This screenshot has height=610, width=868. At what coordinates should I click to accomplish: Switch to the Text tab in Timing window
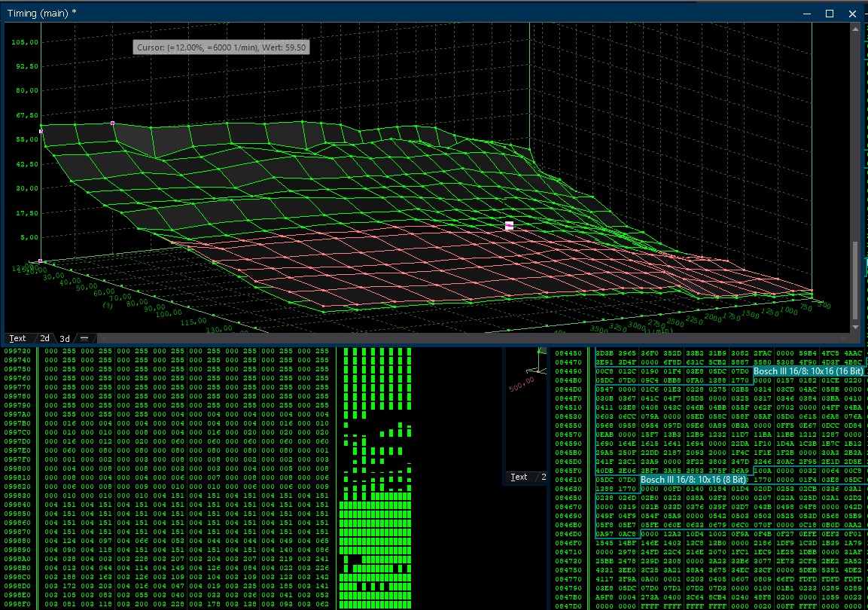tap(17, 338)
